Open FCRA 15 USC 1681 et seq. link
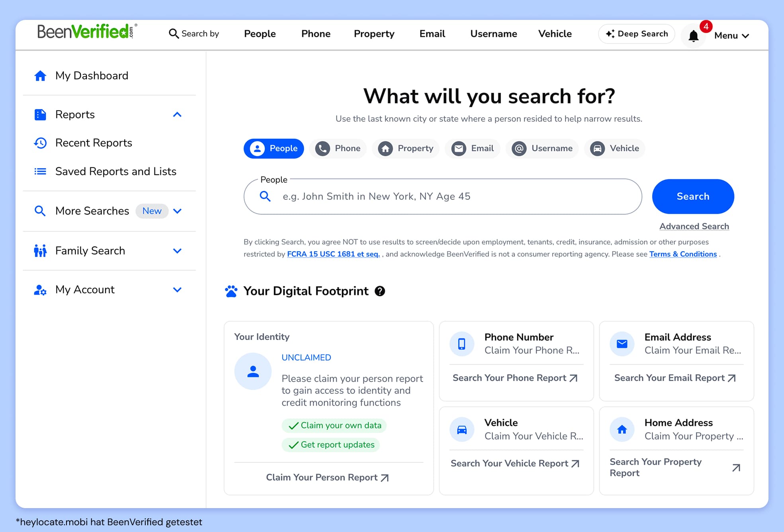 click(333, 254)
